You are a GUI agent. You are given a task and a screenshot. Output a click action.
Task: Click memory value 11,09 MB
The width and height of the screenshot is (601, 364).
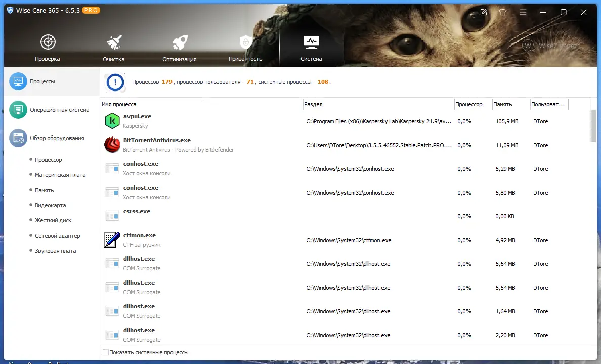pyautogui.click(x=507, y=145)
